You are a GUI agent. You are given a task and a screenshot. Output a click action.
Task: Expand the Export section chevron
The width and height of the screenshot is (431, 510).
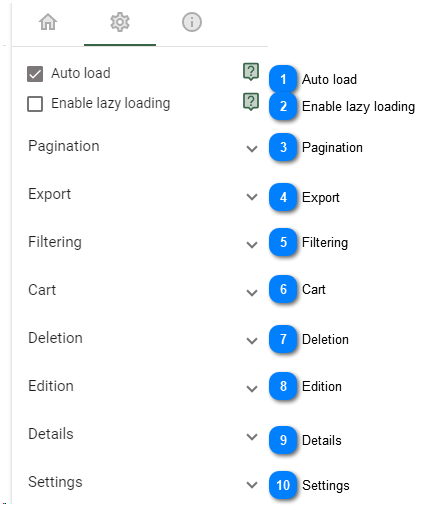coord(252,197)
